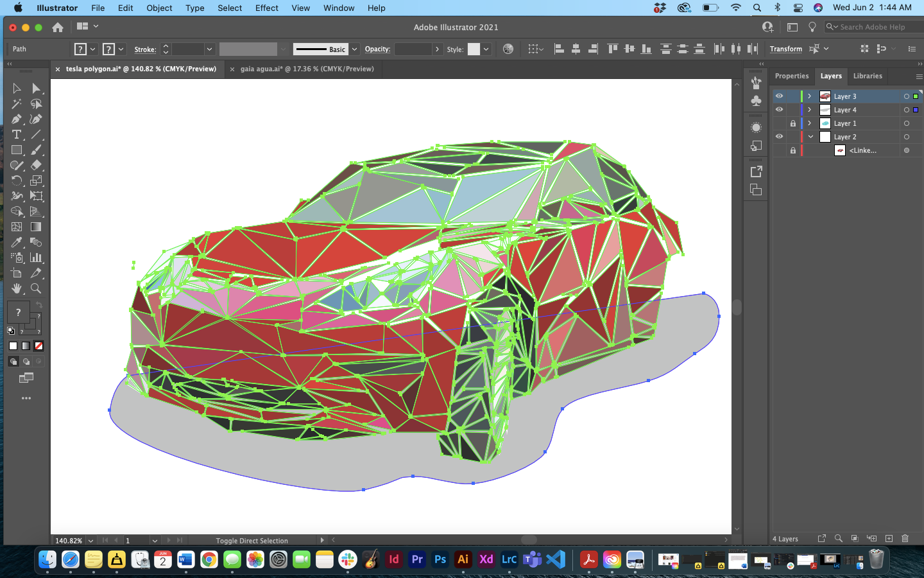
Task: Unlock the Linked item padlock
Action: (793, 150)
